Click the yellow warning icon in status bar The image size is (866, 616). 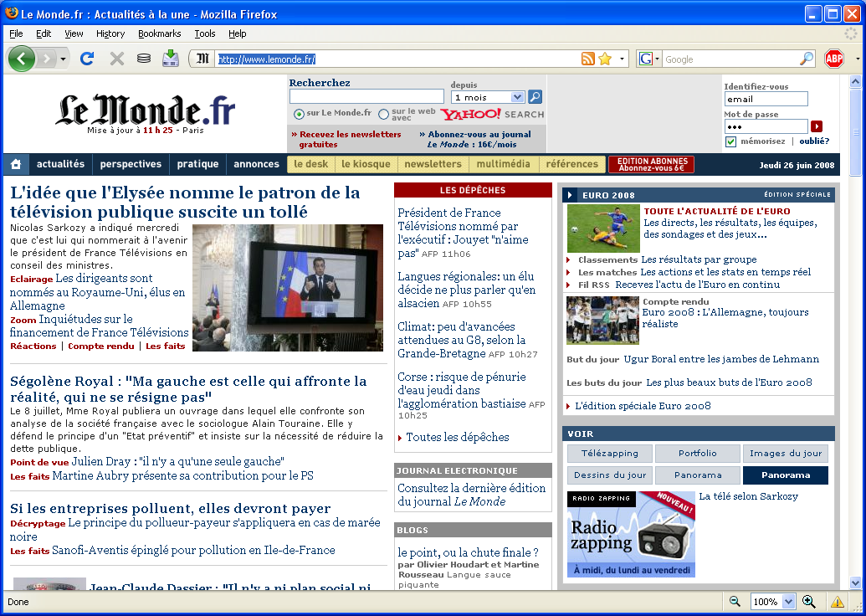pyautogui.click(x=838, y=602)
